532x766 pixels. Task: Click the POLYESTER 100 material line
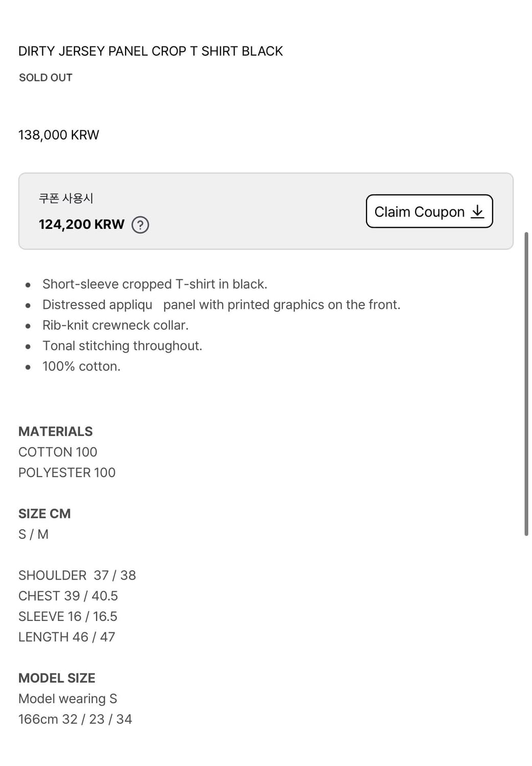tap(67, 472)
